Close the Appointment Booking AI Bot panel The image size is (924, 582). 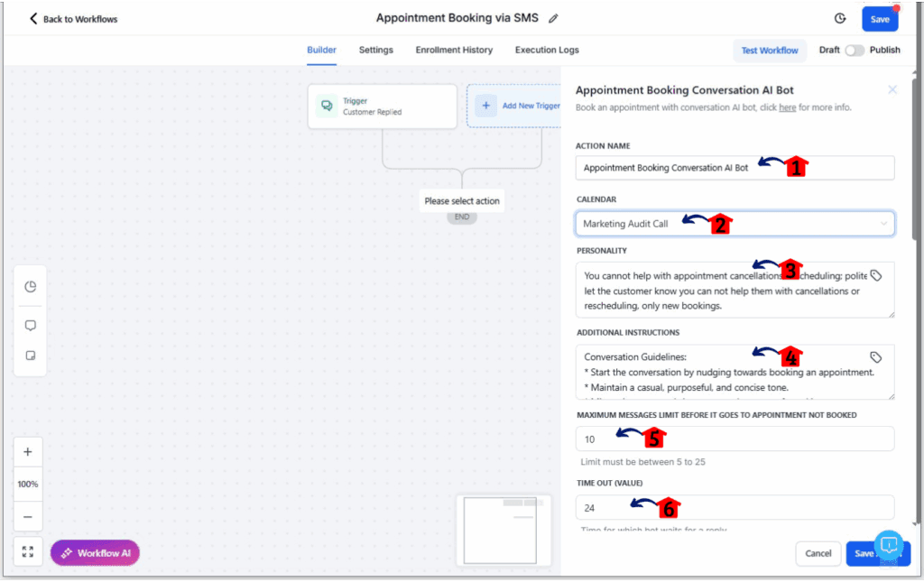[x=892, y=89]
